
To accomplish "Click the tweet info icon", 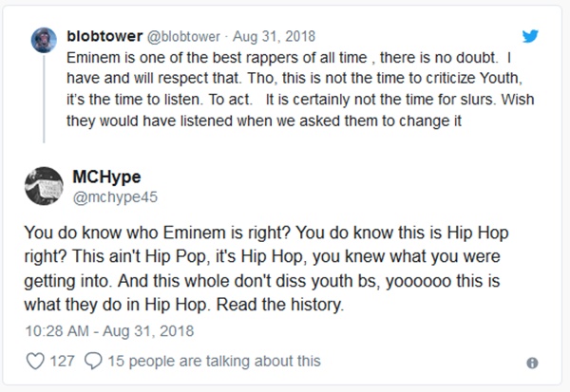I will (x=532, y=363).
